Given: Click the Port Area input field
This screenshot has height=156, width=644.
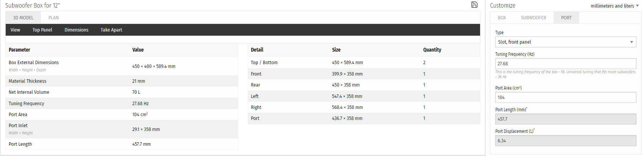Looking at the screenshot, I should (566, 98).
